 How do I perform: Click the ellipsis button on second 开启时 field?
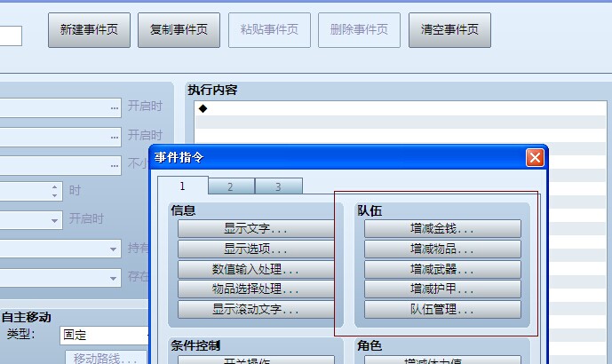click(115, 138)
